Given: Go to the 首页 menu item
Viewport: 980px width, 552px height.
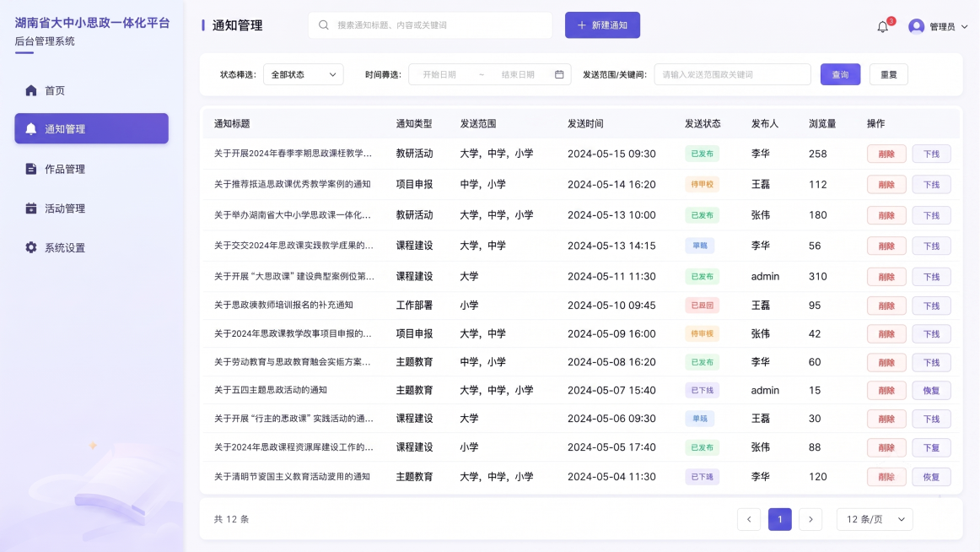Looking at the screenshot, I should (x=91, y=90).
